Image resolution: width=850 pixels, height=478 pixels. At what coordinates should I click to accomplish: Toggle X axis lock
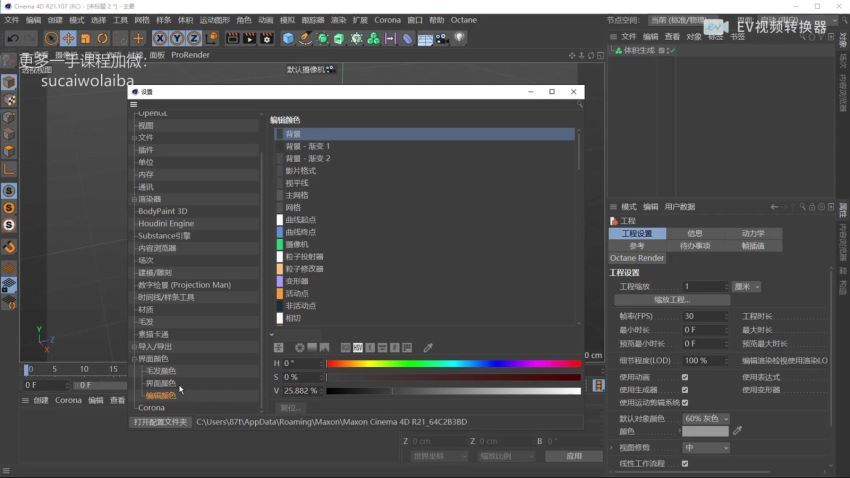[x=160, y=38]
